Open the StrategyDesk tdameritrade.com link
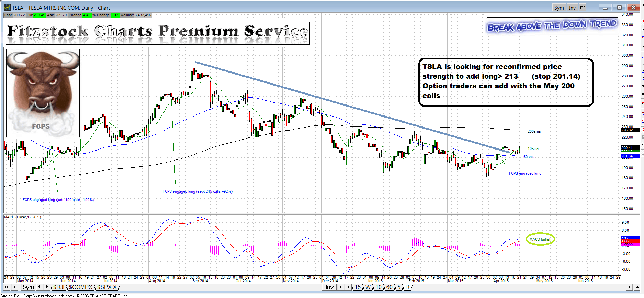This screenshot has width=644, height=298. 64,296
